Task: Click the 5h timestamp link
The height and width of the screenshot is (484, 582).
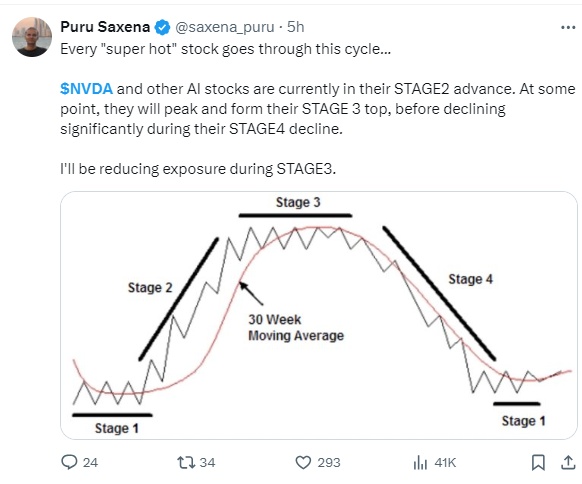Action: [x=295, y=27]
